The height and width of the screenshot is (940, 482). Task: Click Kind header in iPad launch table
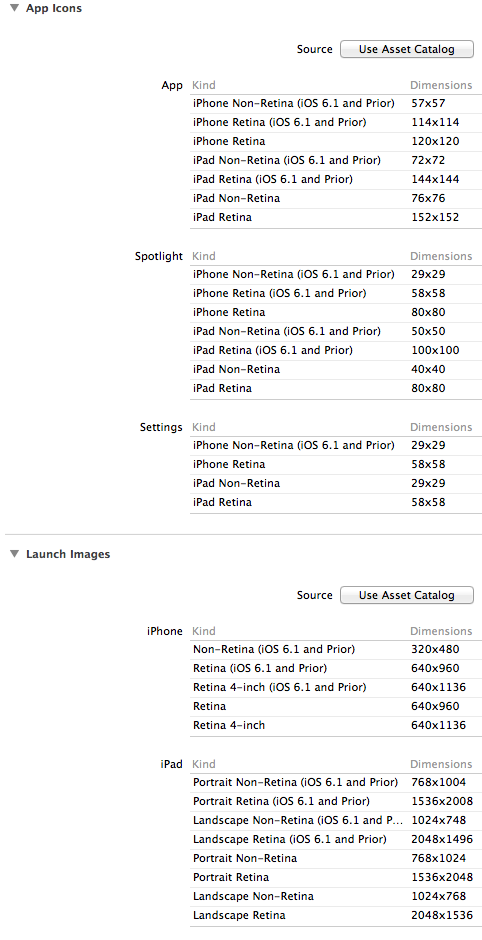[204, 764]
